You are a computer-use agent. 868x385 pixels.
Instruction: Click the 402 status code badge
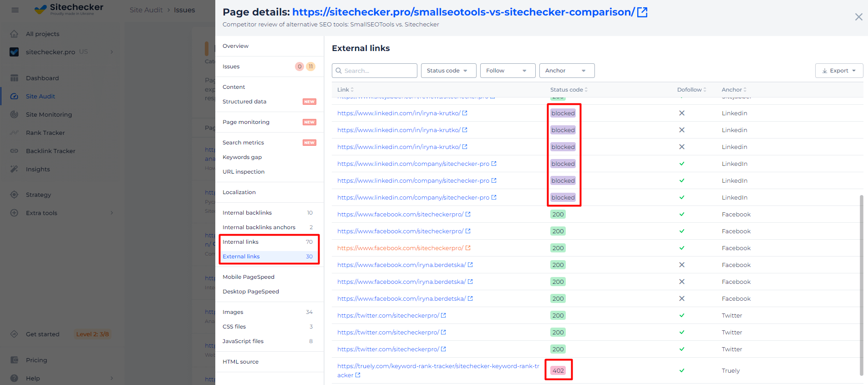pyautogui.click(x=558, y=370)
